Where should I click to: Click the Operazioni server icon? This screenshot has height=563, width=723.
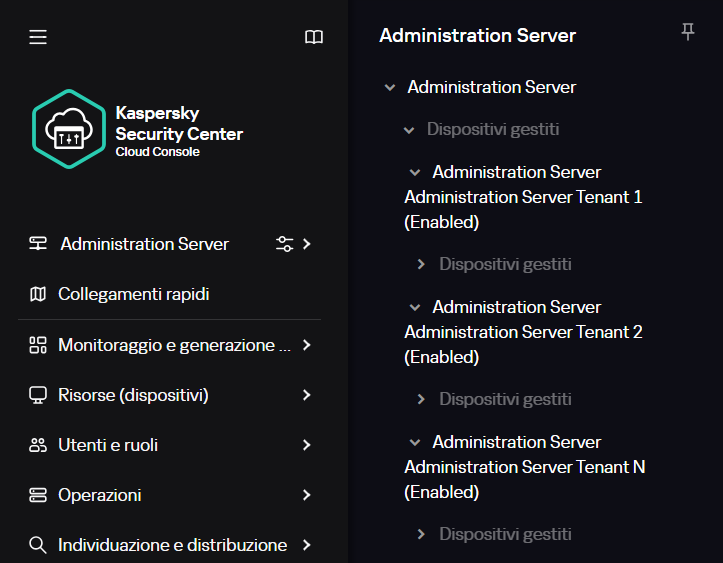pyautogui.click(x=38, y=495)
